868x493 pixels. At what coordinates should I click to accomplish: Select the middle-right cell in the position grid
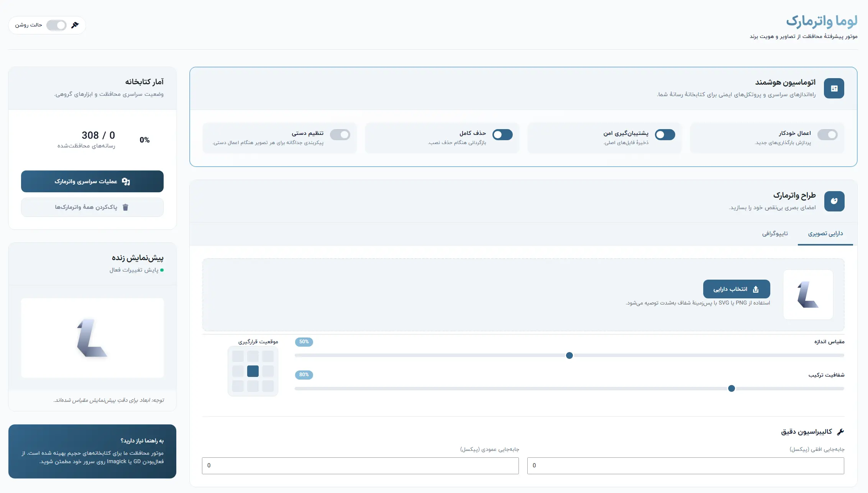(268, 371)
